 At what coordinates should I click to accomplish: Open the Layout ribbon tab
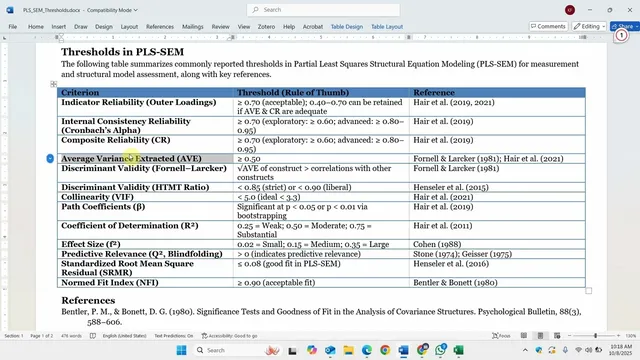pyautogui.click(x=129, y=27)
